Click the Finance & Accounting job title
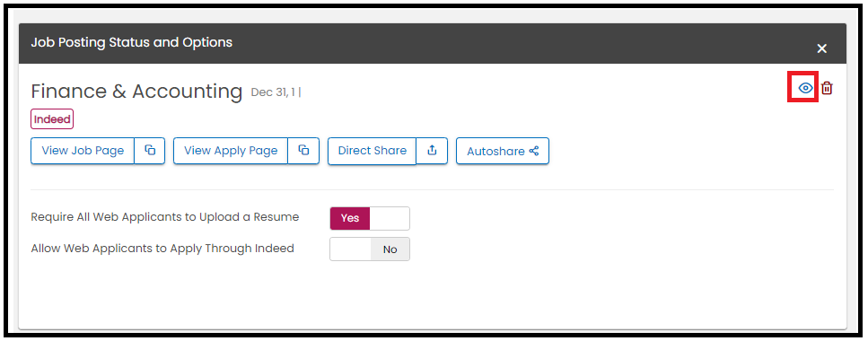868x341 pixels. coord(136,92)
